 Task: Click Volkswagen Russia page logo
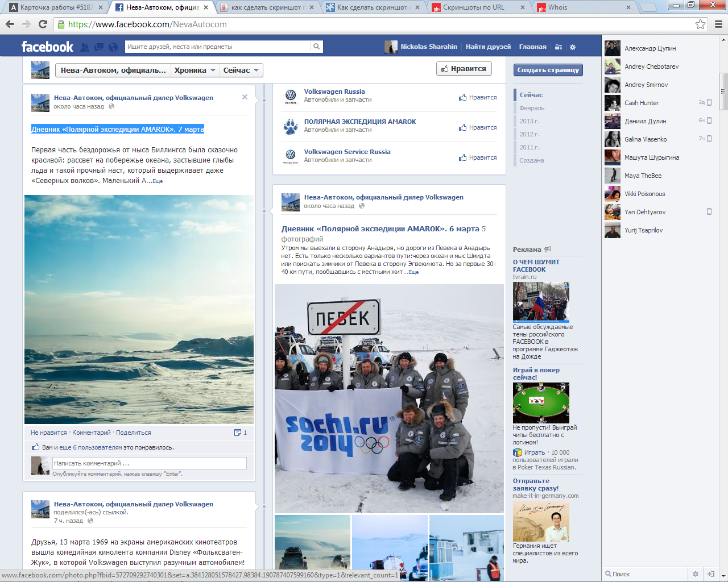pos(291,97)
